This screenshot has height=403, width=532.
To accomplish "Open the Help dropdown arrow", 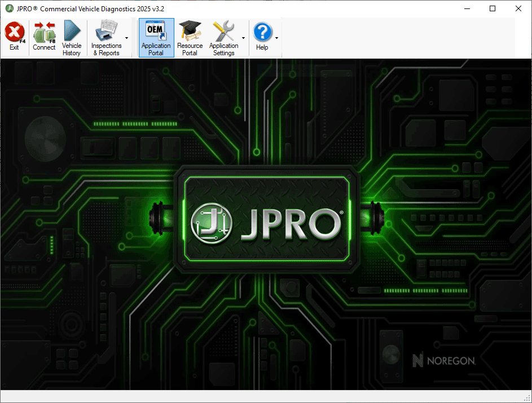I will (x=275, y=38).
